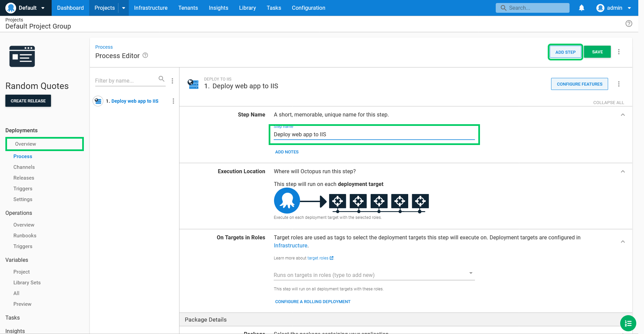Click the ADD NOTES link
The width and height of the screenshot is (644, 334).
(287, 152)
